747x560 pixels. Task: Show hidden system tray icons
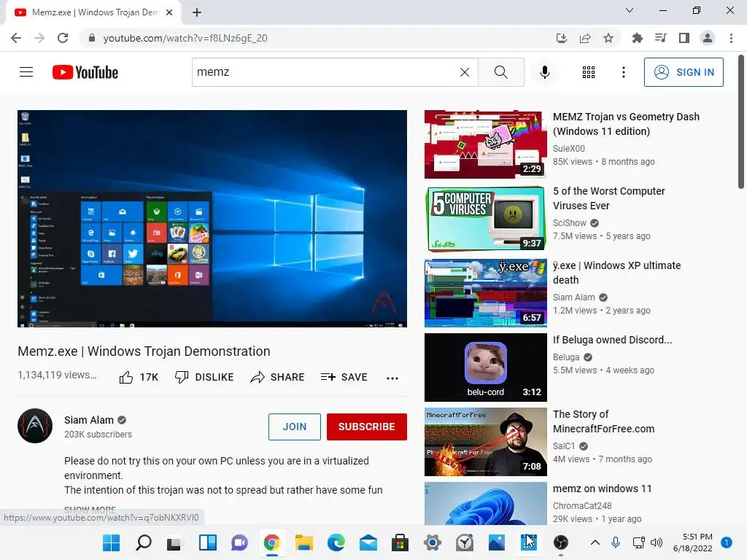tap(595, 542)
